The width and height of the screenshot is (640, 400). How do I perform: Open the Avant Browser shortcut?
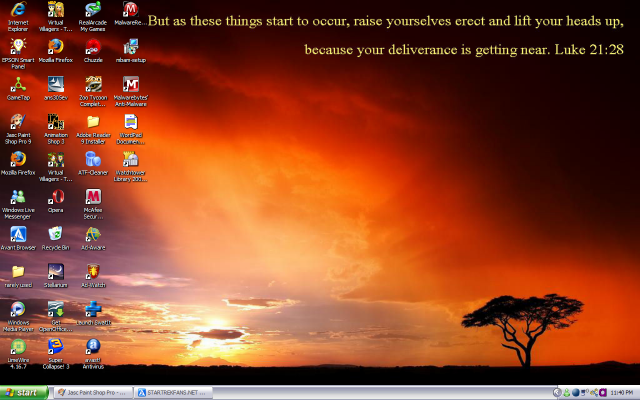coord(17,234)
